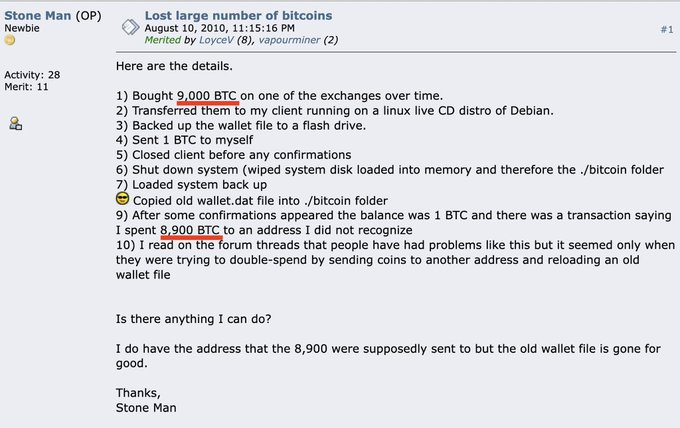Screen dimensions: 680x428
Task: Click the sunglasses smiley emoji in step 8
Action: coord(123,199)
